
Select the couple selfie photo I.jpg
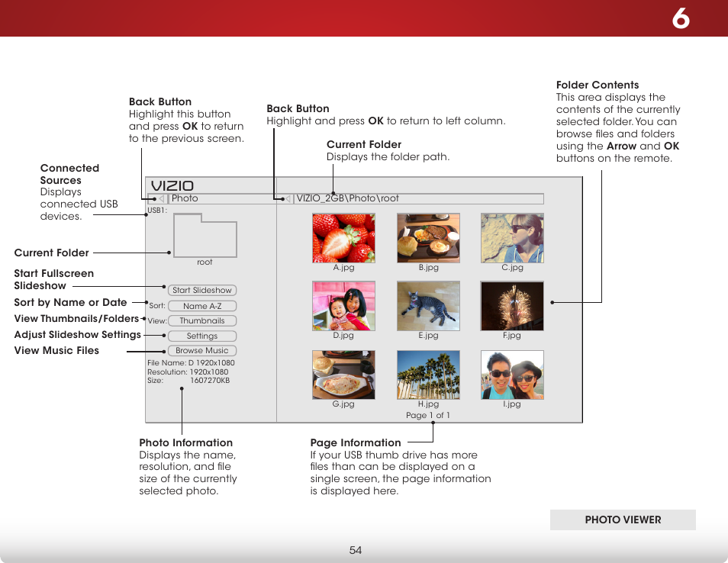(x=512, y=375)
